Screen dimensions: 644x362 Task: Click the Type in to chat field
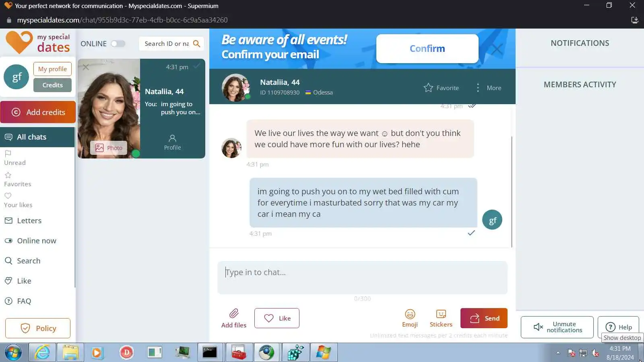pyautogui.click(x=362, y=278)
